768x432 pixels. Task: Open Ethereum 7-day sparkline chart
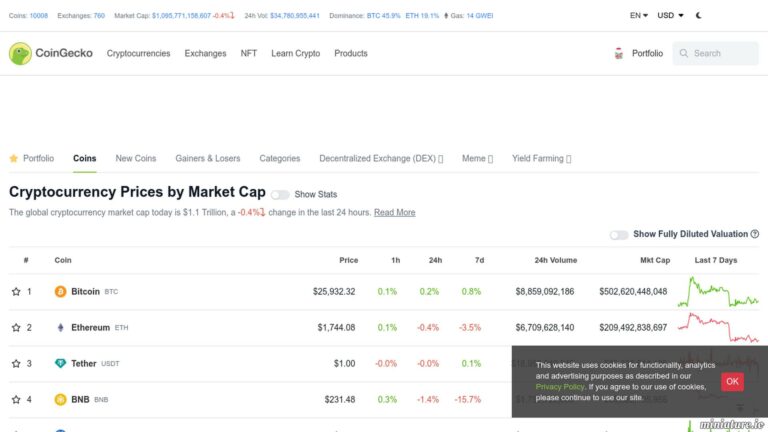click(718, 328)
